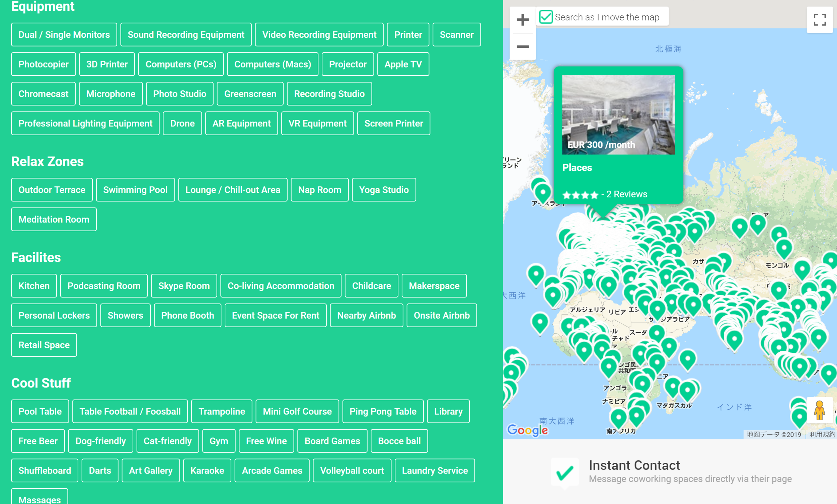Image resolution: width=837 pixels, height=504 pixels.
Task: Click the Street View pegman icon
Action: (x=819, y=410)
